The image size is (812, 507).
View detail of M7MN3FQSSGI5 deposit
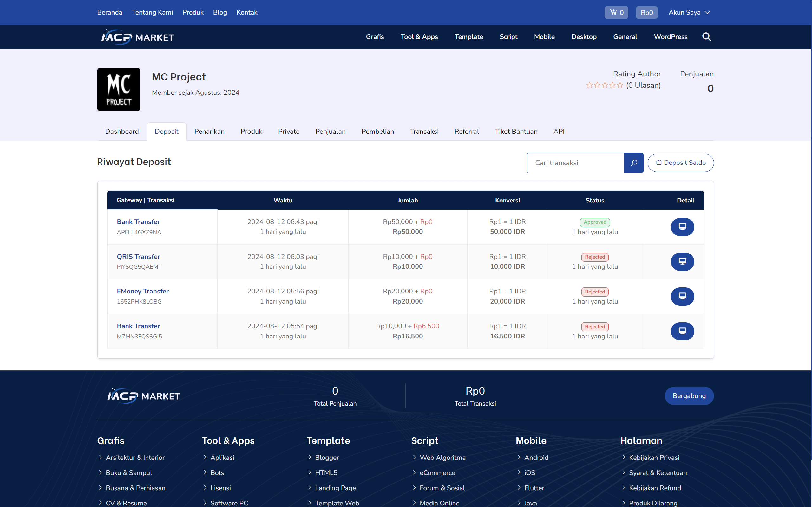(682, 331)
